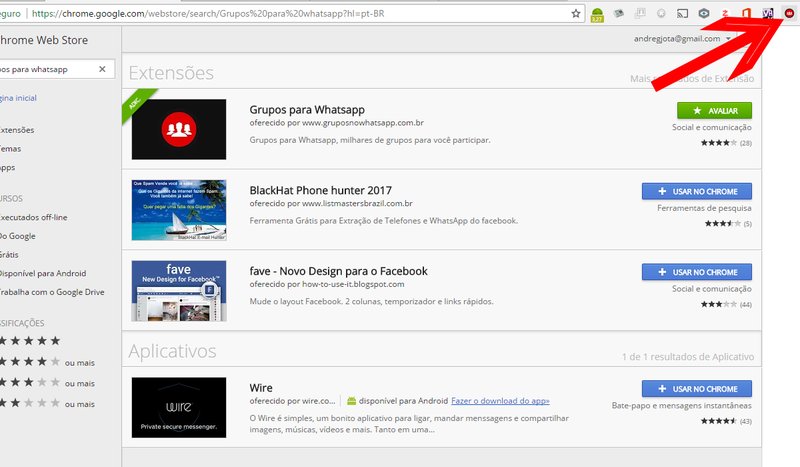
Task: Click the Wire star rating (43)
Action: pyautogui.click(x=726, y=422)
